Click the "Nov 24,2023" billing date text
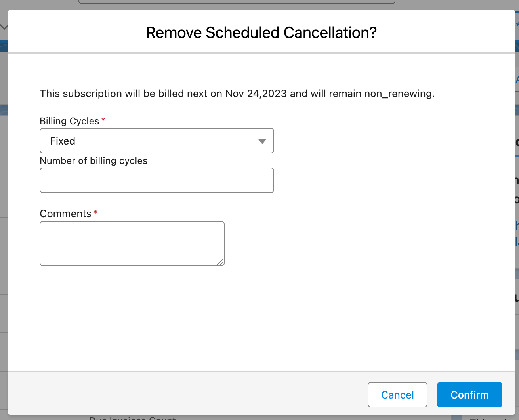 pos(256,94)
